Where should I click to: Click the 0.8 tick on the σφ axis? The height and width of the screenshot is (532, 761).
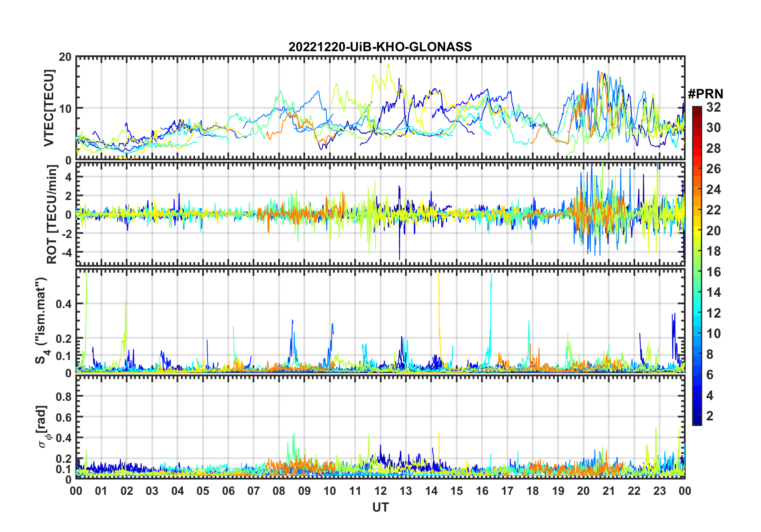coord(64,396)
